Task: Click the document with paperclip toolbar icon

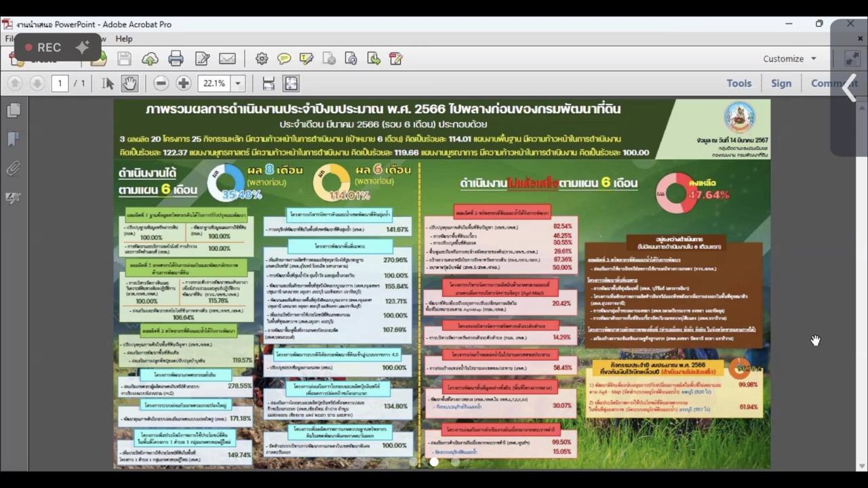Action: tap(351, 59)
